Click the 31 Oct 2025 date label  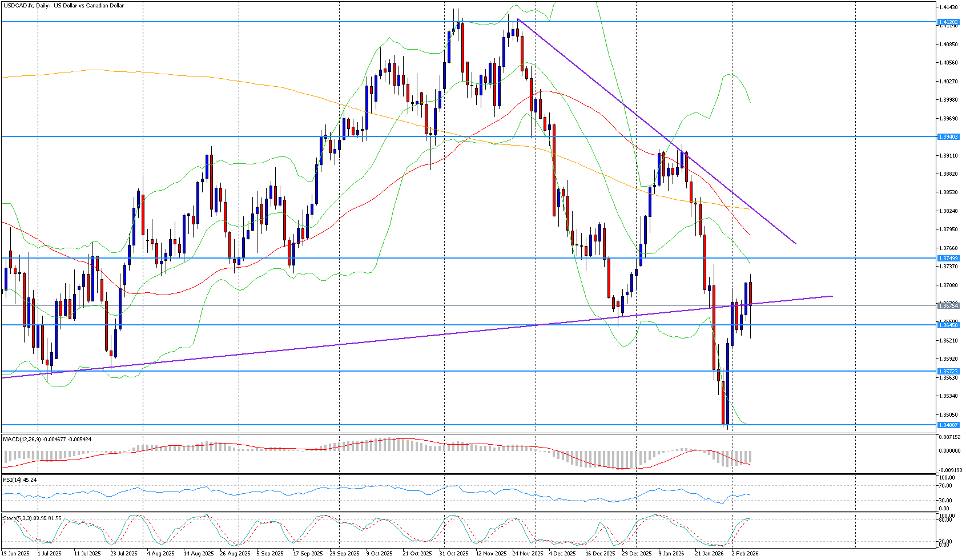coord(454,554)
